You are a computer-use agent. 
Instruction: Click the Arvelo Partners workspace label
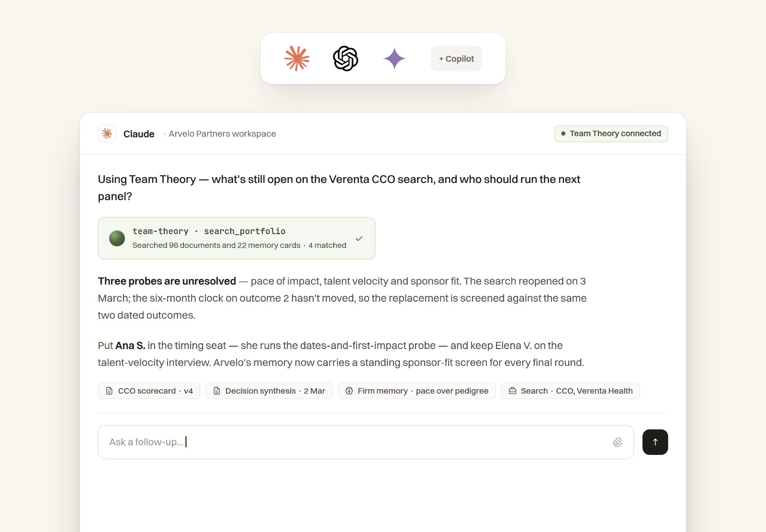[222, 134]
